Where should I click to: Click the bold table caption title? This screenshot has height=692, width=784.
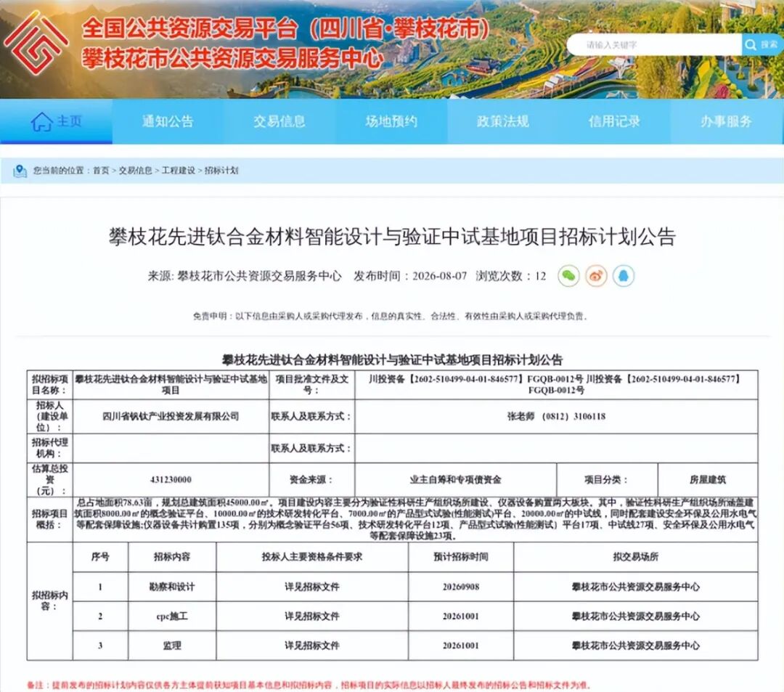(393, 359)
